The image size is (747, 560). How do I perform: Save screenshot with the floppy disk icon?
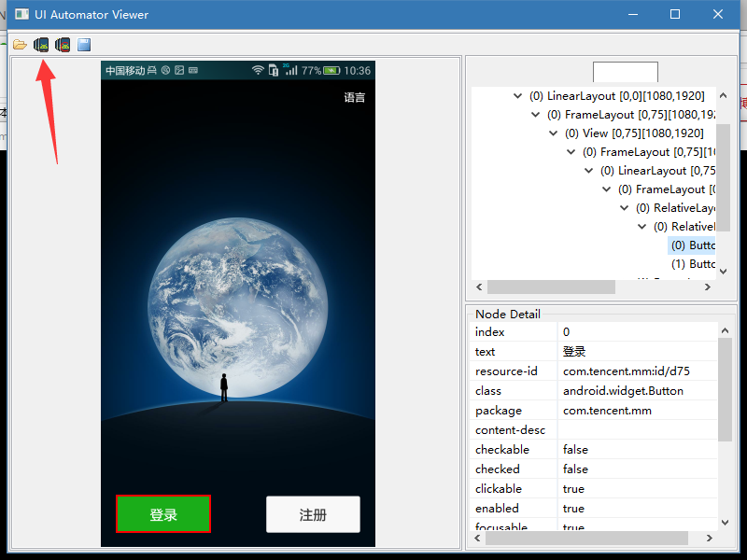click(84, 45)
